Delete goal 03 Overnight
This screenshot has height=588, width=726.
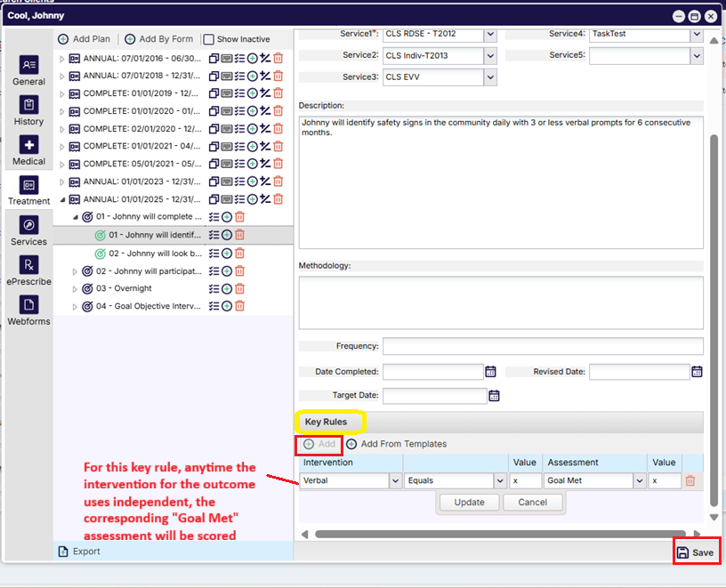(x=239, y=288)
